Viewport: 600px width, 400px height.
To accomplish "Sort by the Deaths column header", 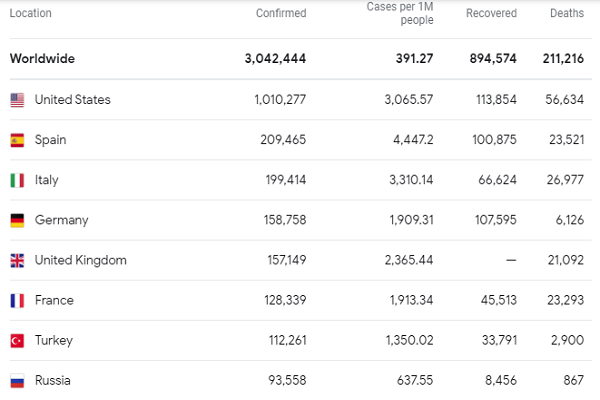I will point(567,14).
